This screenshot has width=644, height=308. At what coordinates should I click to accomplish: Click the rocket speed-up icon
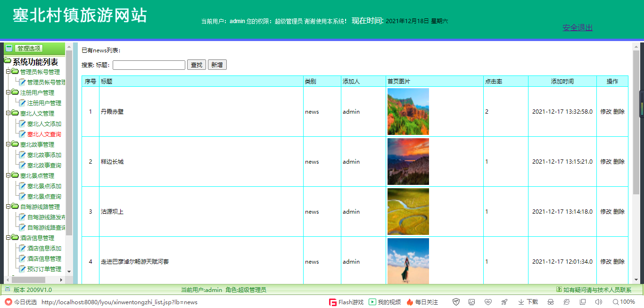pos(504,302)
